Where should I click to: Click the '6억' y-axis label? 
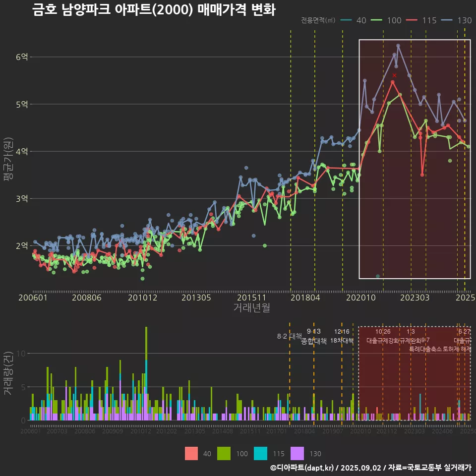pos(22,57)
